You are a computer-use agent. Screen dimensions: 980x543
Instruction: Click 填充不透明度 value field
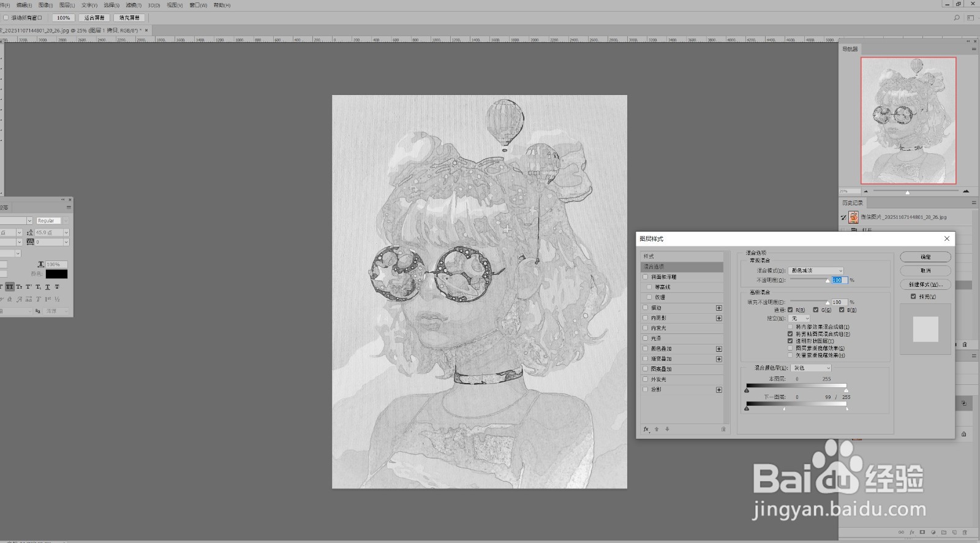pos(839,302)
